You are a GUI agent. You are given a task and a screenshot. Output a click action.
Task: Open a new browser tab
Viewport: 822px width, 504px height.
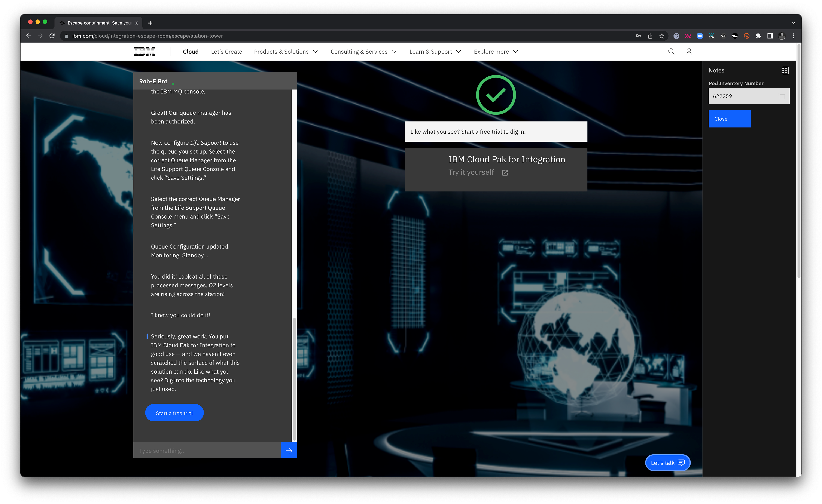coord(150,23)
